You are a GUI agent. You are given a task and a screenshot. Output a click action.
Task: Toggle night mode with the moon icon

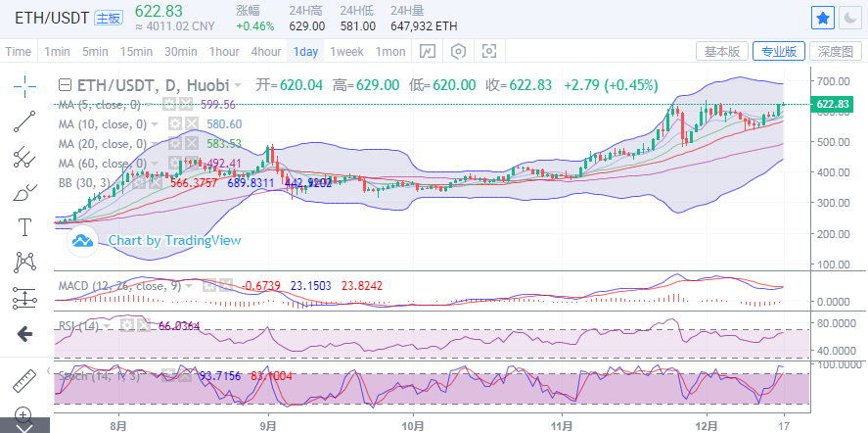point(849,18)
